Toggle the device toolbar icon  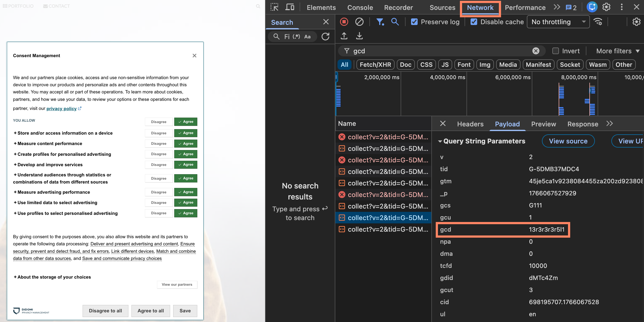point(289,7)
